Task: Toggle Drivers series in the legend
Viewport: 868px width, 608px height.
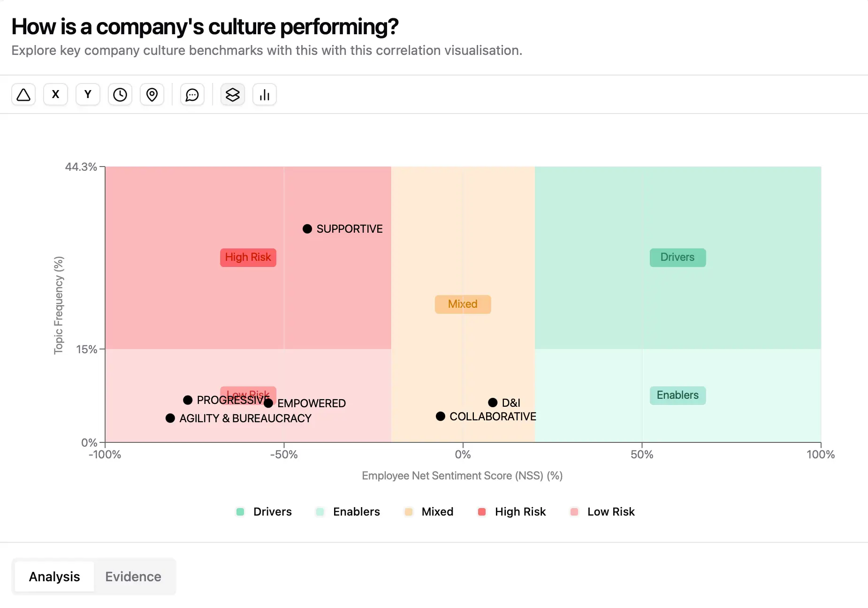Action: (264, 512)
